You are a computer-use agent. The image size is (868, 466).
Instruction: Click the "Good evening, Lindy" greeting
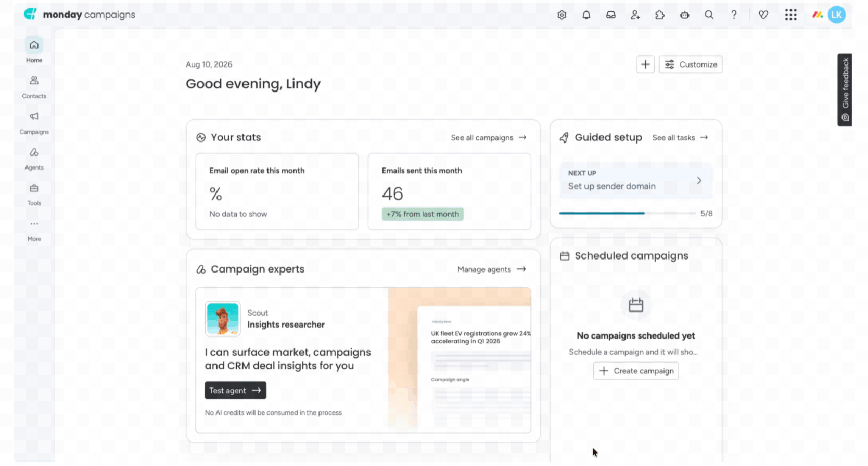coord(253,84)
